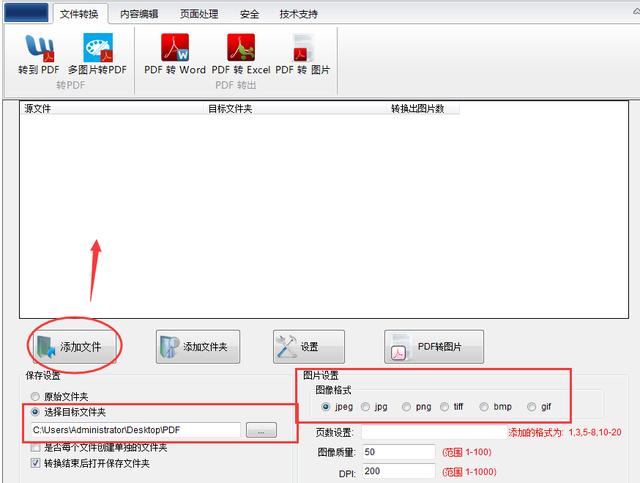Viewport: 640px width, 483px height.
Task: Click the 页数设置 input field
Action: click(x=434, y=432)
